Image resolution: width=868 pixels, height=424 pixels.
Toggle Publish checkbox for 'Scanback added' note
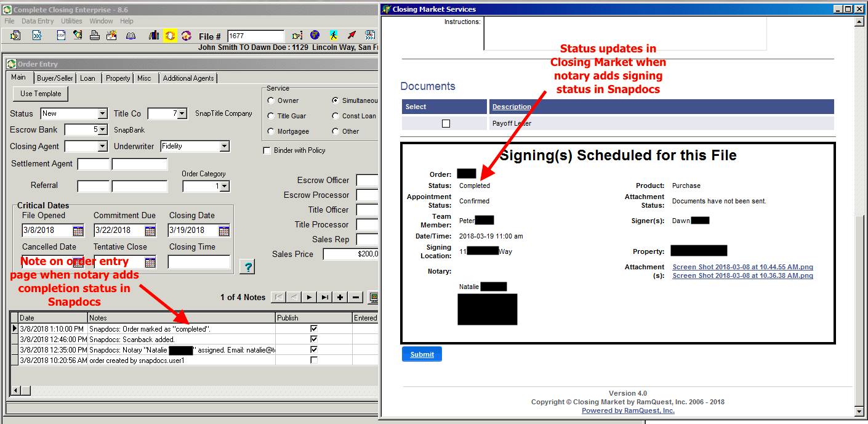pyautogui.click(x=314, y=339)
